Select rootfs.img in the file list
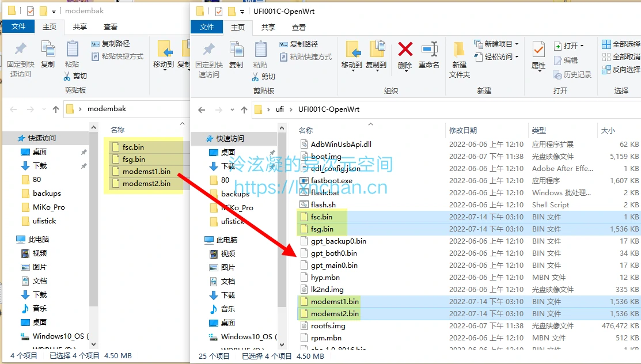 tap(328, 326)
